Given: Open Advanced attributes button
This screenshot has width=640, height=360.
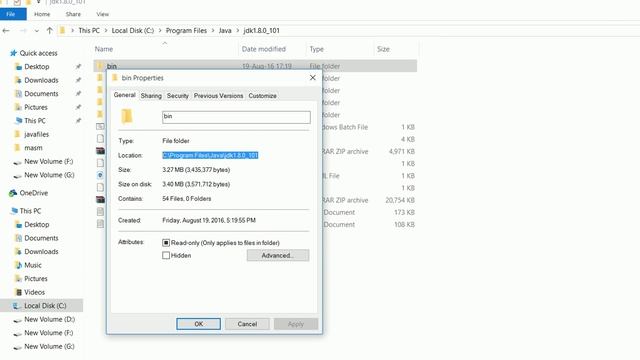Looking at the screenshot, I should (x=278, y=255).
